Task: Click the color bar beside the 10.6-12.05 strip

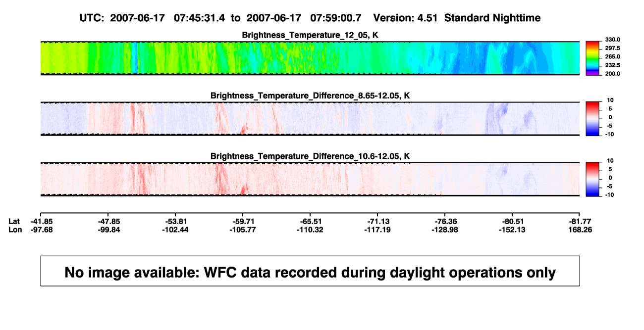Action: 592,180
